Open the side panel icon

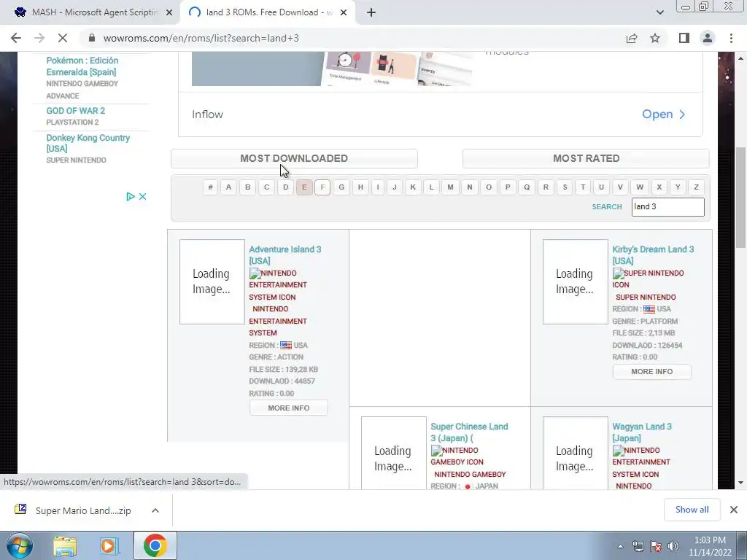coord(684,38)
